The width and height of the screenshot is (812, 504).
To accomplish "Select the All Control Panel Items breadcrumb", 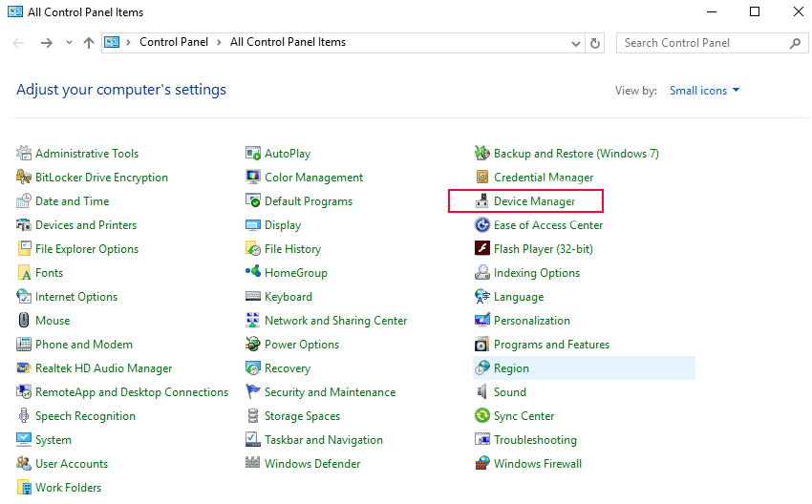I will 288,42.
